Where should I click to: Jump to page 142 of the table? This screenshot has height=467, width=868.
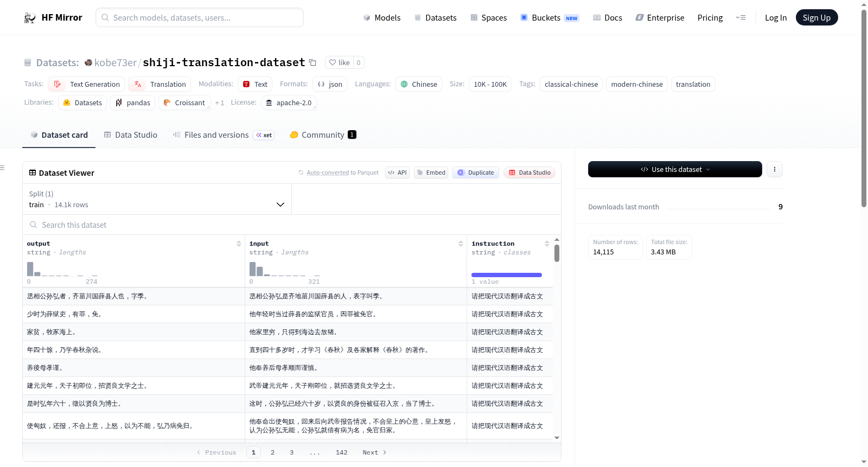coord(341,452)
